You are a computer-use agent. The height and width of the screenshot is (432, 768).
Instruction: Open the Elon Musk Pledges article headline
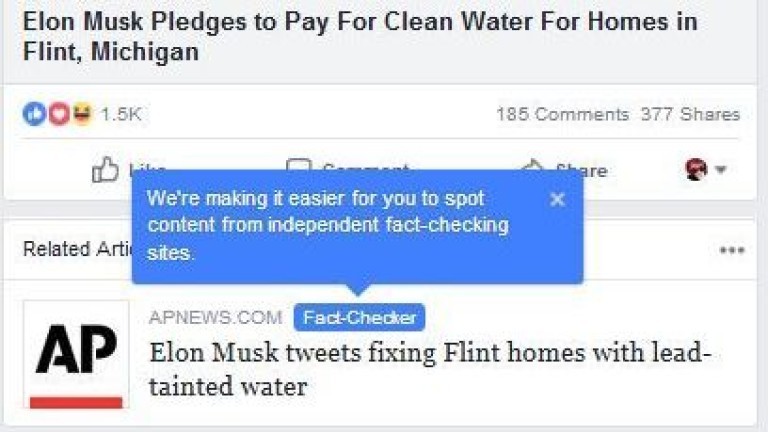pos(360,36)
